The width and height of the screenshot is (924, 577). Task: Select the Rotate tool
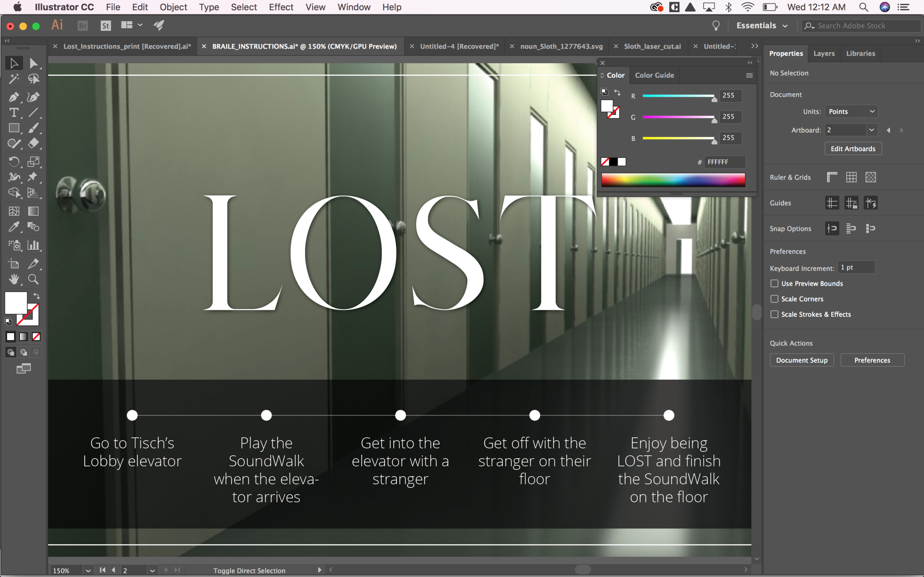tap(14, 162)
